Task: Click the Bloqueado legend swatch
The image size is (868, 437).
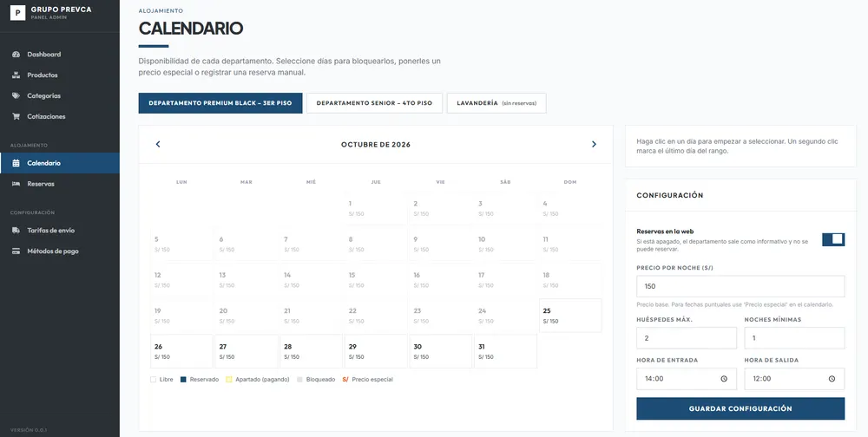Action: [300, 380]
